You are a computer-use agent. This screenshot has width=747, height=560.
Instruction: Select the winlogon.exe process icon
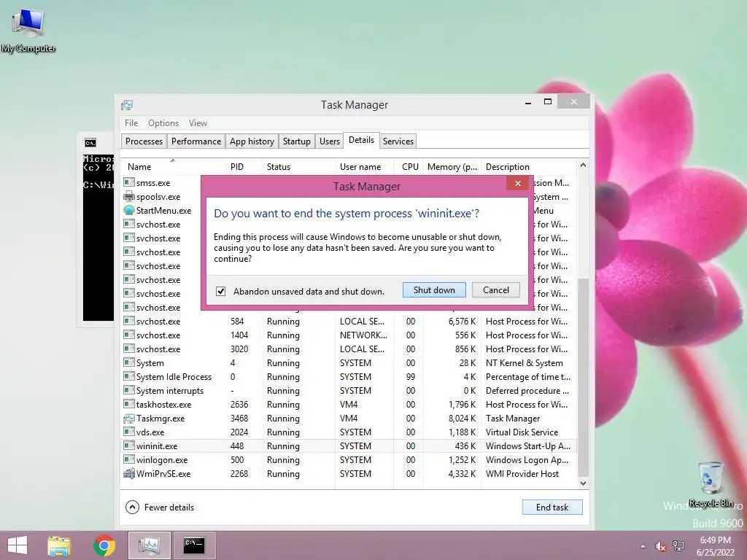tap(128, 459)
